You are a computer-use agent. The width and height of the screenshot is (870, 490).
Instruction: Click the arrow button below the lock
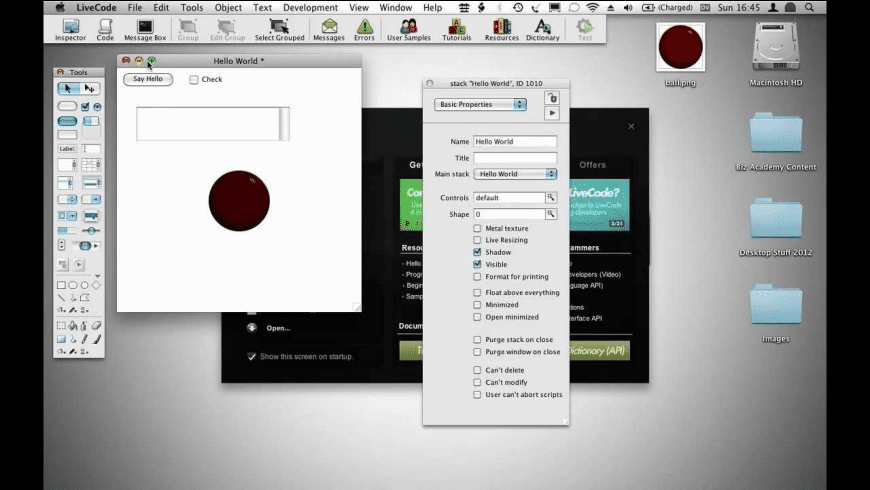(552, 113)
